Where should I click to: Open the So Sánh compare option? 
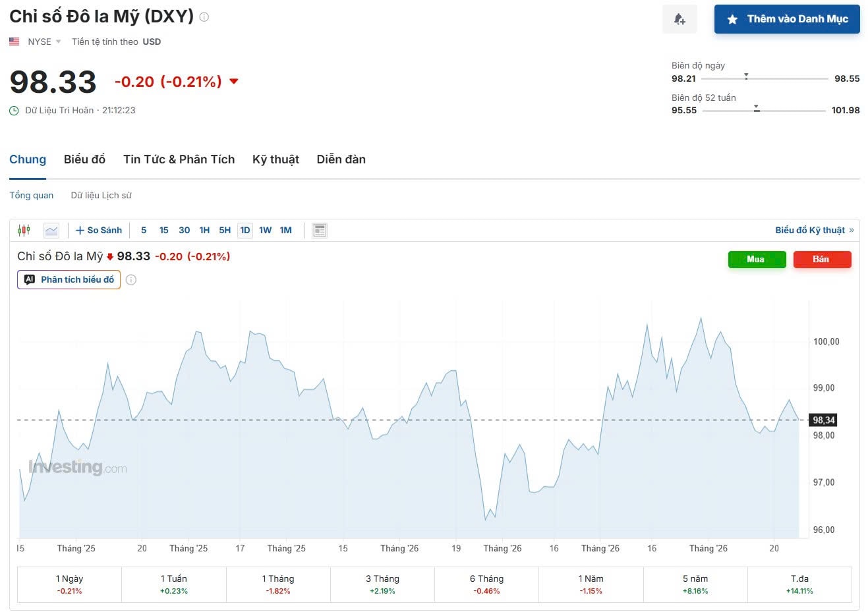[99, 230]
